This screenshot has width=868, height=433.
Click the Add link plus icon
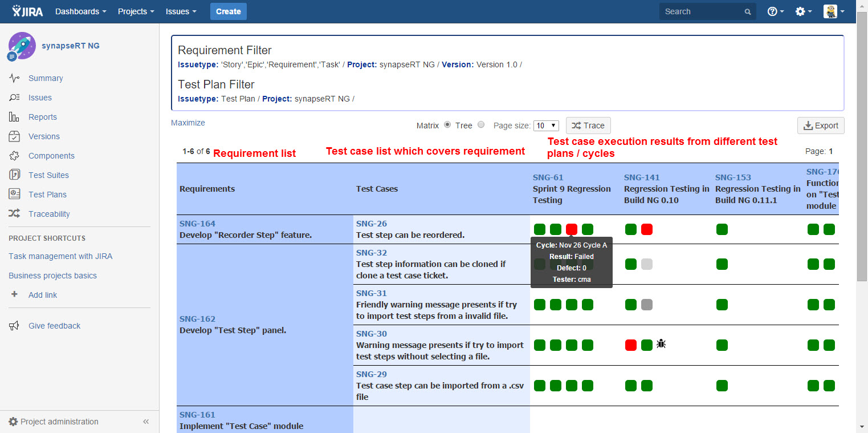(15, 294)
